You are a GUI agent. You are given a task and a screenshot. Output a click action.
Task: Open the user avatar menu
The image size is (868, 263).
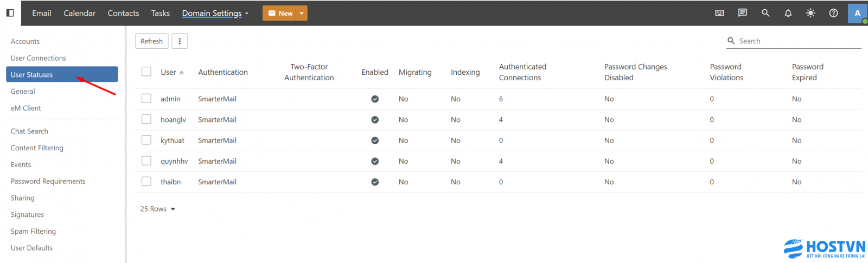[x=857, y=13]
